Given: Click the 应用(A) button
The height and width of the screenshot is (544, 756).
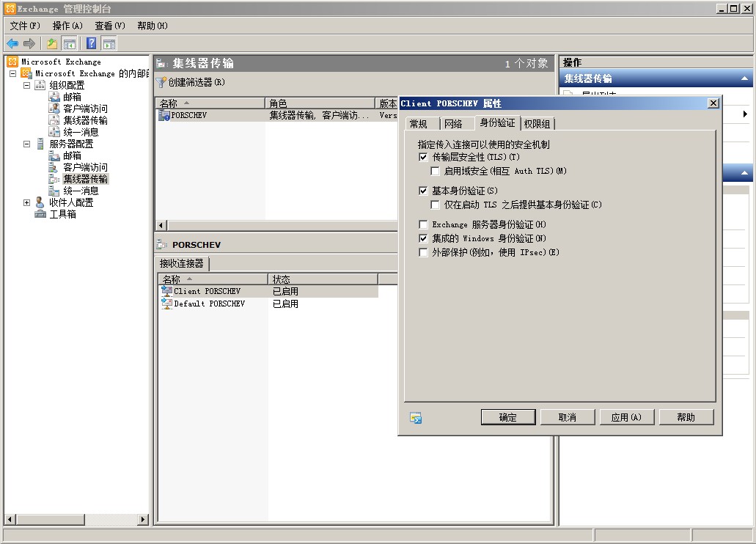Looking at the screenshot, I should point(627,417).
